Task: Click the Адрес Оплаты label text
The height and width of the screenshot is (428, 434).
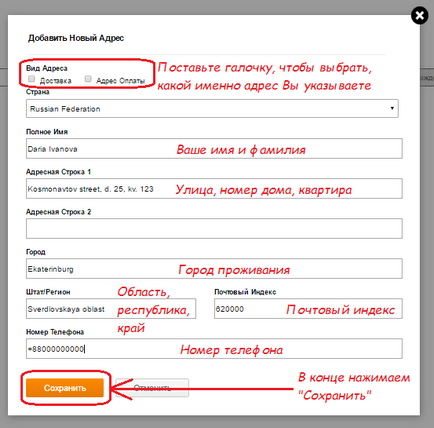Action: tap(121, 81)
